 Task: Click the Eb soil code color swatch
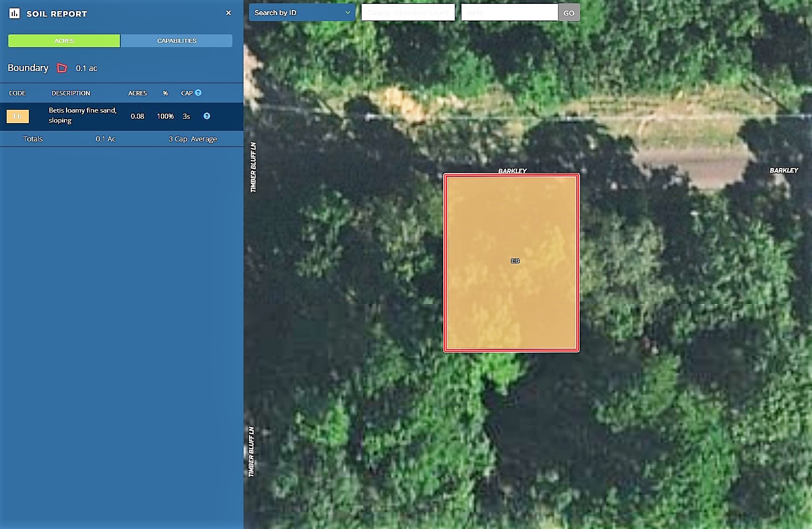pyautogui.click(x=18, y=116)
